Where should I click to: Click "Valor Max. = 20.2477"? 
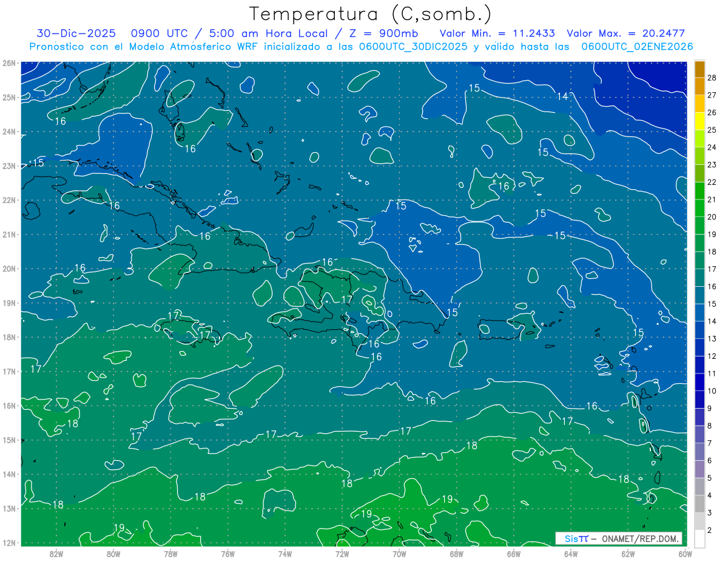click(x=625, y=33)
